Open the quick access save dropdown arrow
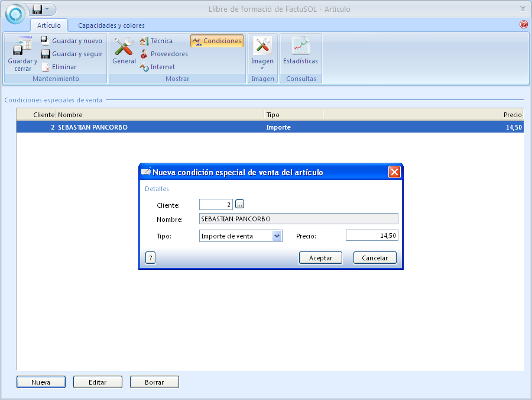532x400 pixels. (47, 9)
